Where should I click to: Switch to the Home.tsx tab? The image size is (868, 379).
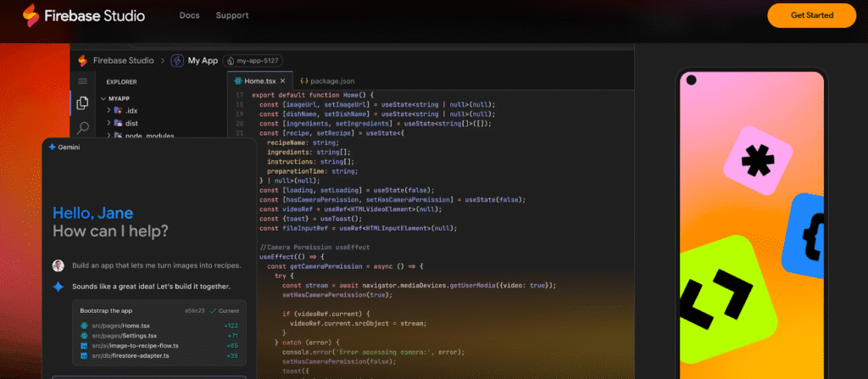(260, 81)
